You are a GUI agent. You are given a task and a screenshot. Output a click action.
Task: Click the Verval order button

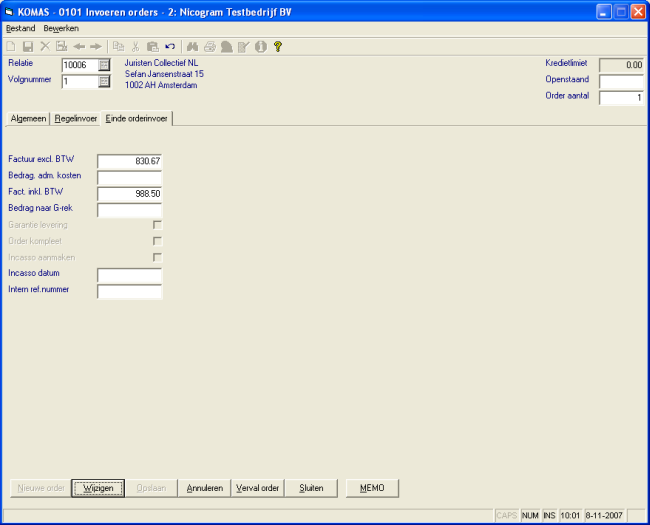[x=257, y=488]
